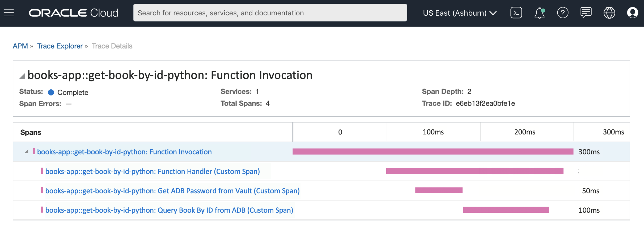Viewport: 644px width, 227px height.
Task: Open the Function Handler custom span
Action: click(152, 172)
